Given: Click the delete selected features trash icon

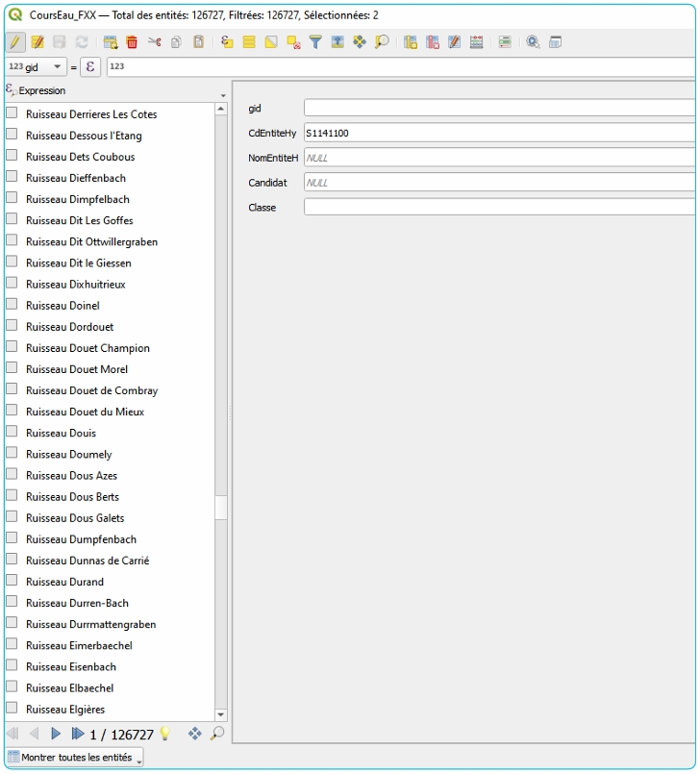Looking at the screenshot, I should point(132,42).
